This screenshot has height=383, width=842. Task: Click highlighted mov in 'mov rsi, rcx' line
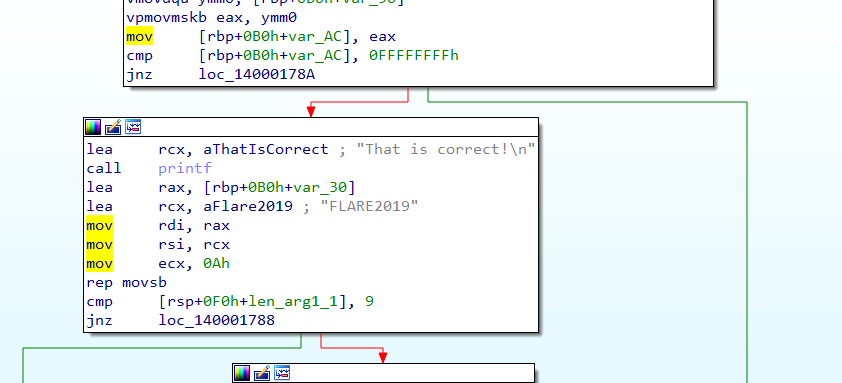99,244
